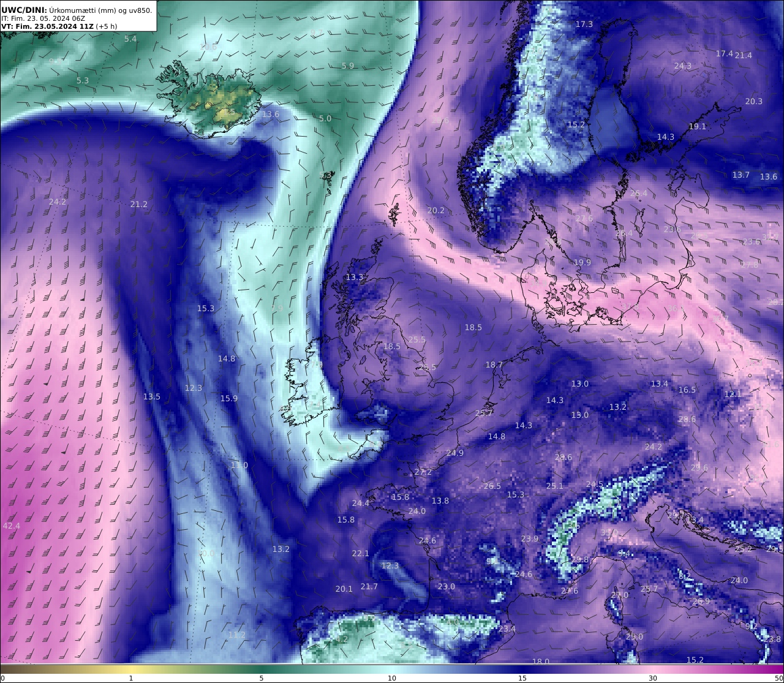Click the 18.7 value near the Dutch coast

click(x=494, y=365)
